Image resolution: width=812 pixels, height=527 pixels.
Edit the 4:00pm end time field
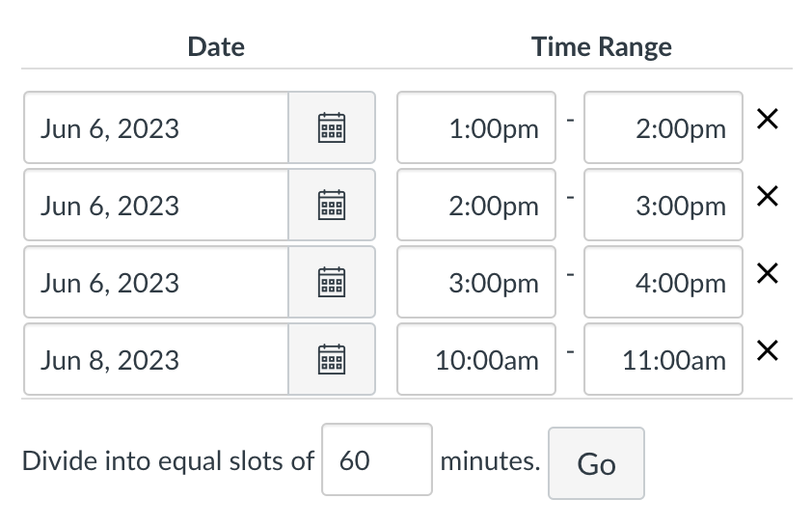[x=663, y=282]
